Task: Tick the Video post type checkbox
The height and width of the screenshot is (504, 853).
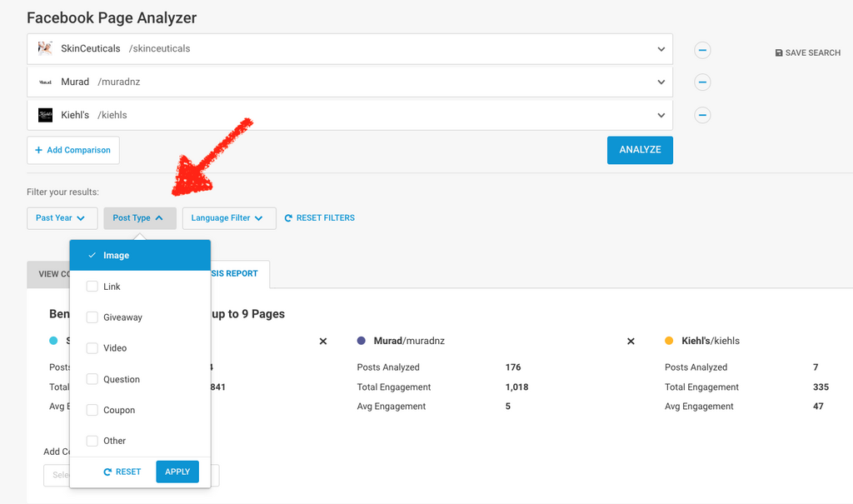Action: [x=92, y=348]
